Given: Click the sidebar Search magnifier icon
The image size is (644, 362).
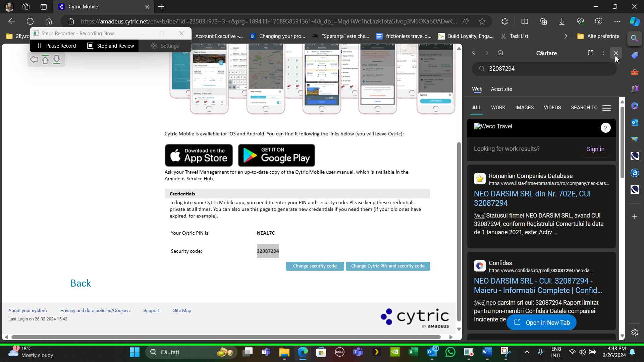Looking at the screenshot, I should point(635,38).
